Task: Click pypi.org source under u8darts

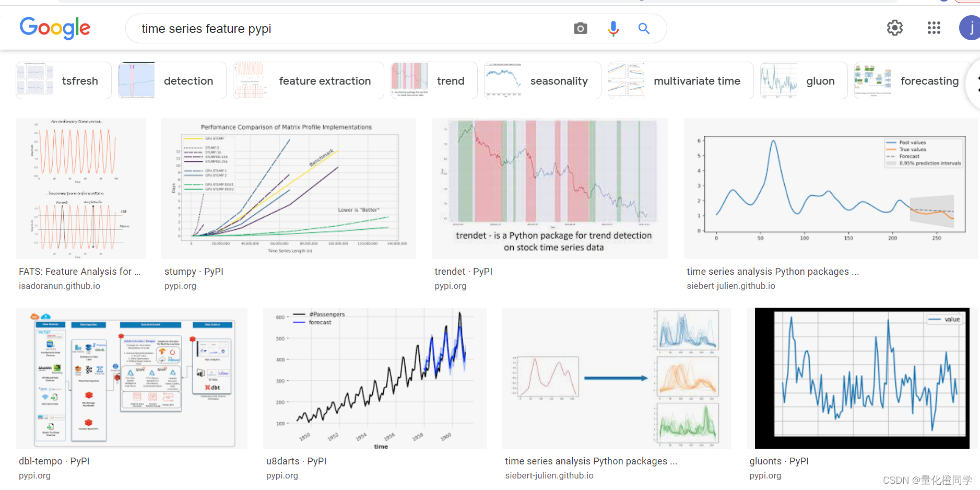Action: (282, 475)
